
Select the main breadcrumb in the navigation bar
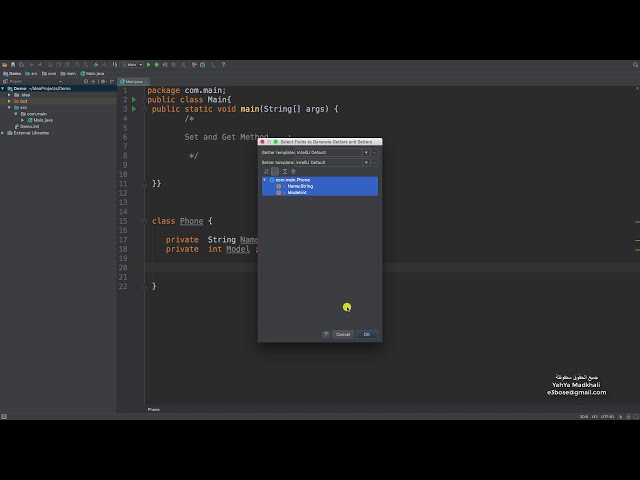[68, 73]
